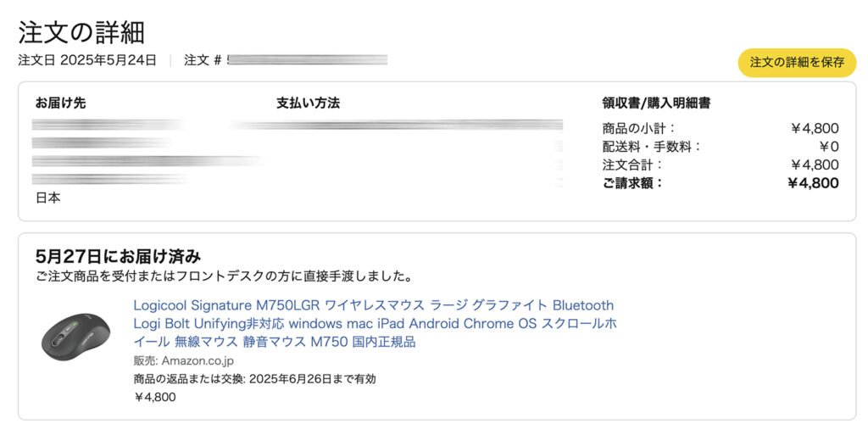This screenshot has width=868, height=424.
Task: Click the front desk handover delivery note
Action: (223, 275)
